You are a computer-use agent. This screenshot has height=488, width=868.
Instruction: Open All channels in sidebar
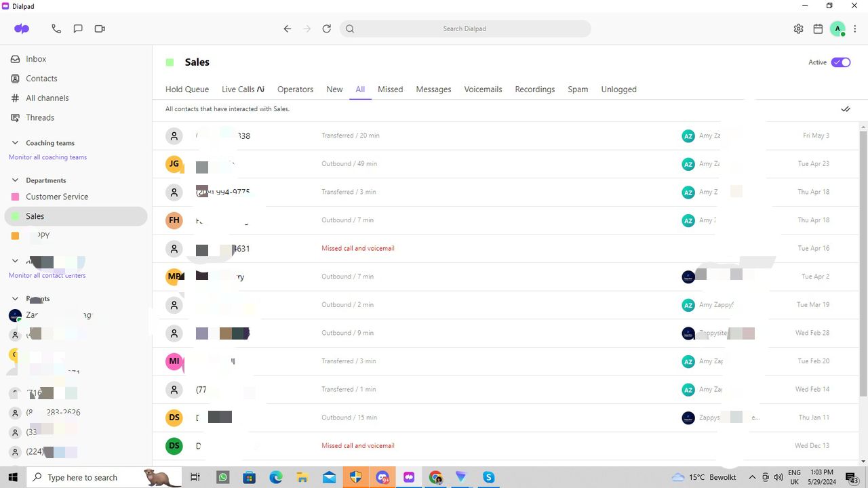pyautogui.click(x=47, y=98)
